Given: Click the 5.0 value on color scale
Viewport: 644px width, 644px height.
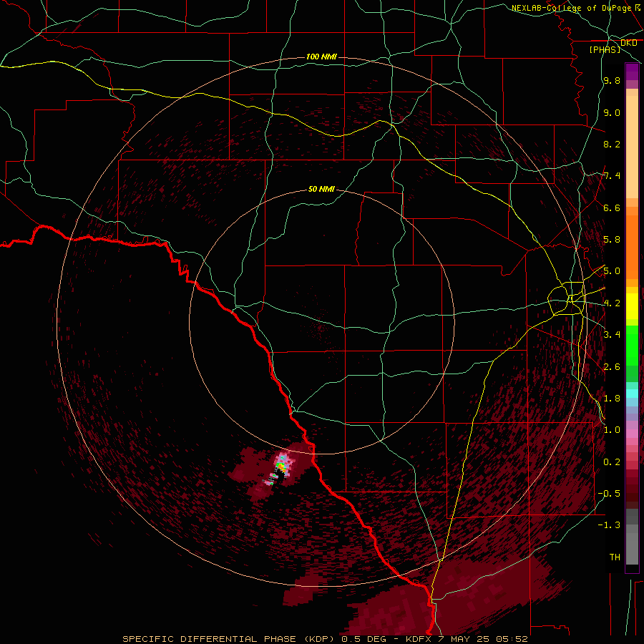Looking at the screenshot, I should pos(612,271).
